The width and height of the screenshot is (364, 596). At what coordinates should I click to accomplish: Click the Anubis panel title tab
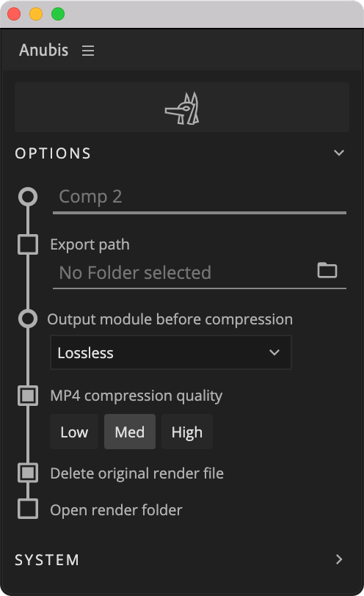[44, 50]
